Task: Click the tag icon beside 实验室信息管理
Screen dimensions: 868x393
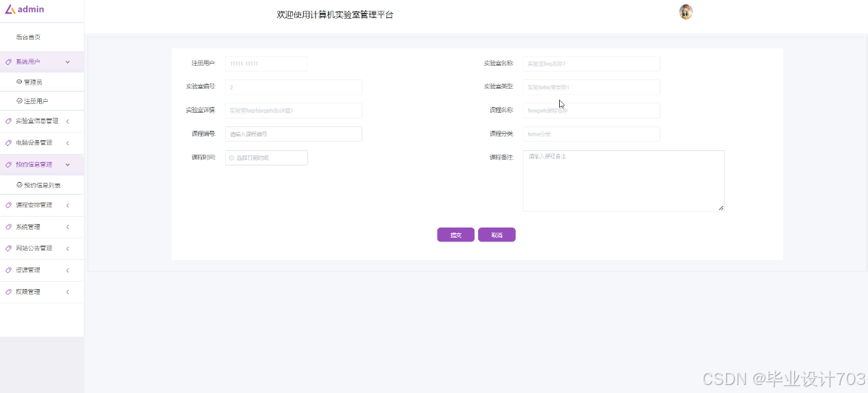Action: click(9, 121)
